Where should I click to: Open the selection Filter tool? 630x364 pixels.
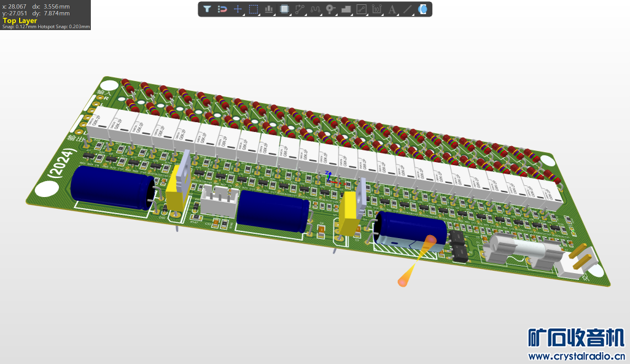[208, 9]
